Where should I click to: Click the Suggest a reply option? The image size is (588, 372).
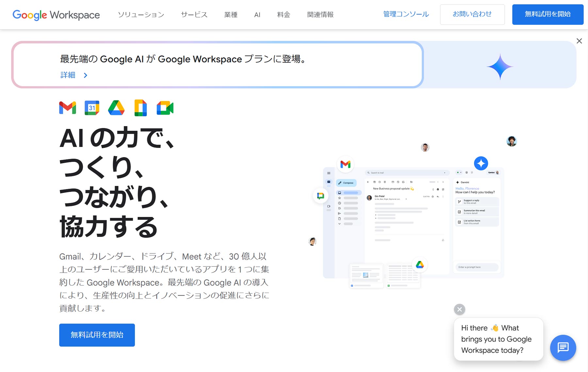477,202
